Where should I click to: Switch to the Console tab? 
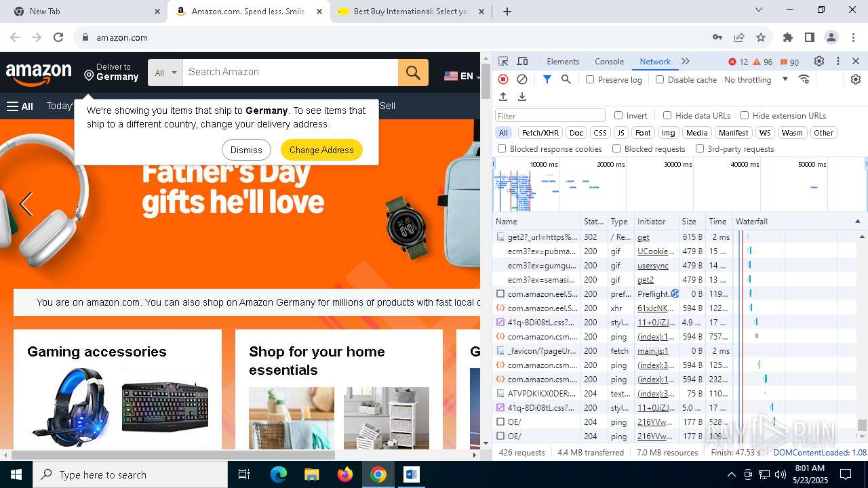pyautogui.click(x=609, y=62)
